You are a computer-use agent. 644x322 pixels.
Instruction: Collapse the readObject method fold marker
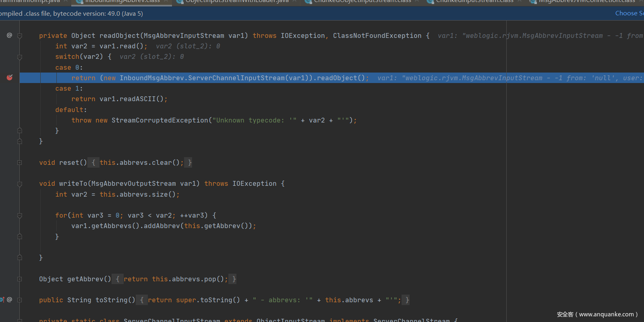(20, 36)
